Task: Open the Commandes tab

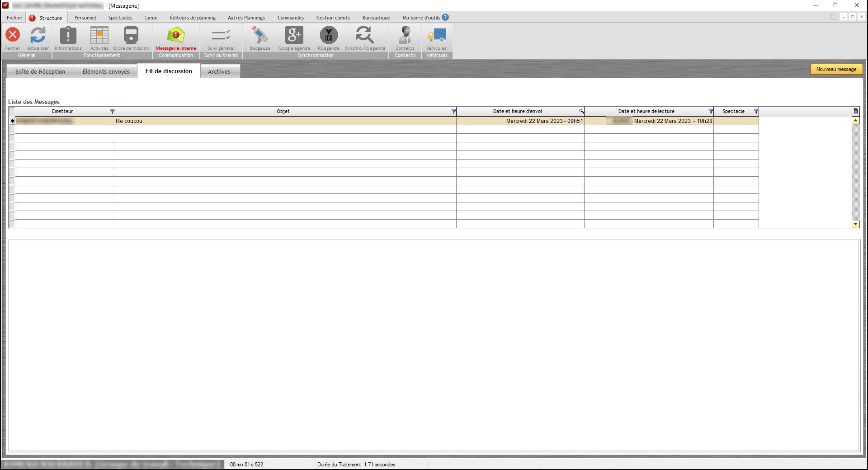Action: click(x=290, y=18)
